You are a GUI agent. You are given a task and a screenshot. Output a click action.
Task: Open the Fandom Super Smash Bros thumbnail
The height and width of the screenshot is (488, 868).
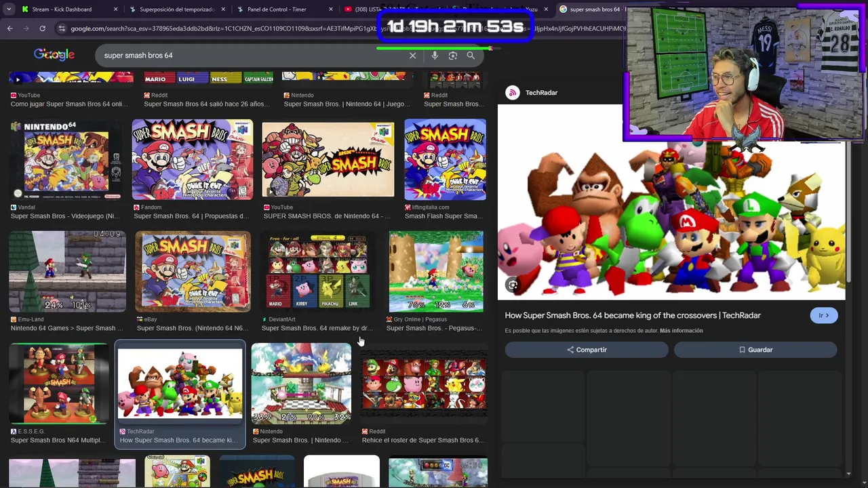pyautogui.click(x=193, y=160)
